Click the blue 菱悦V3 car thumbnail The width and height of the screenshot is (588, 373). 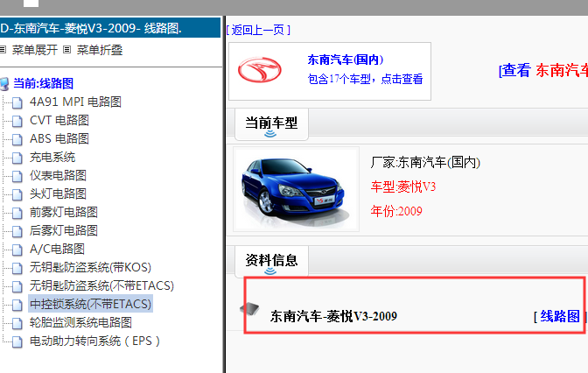point(296,189)
